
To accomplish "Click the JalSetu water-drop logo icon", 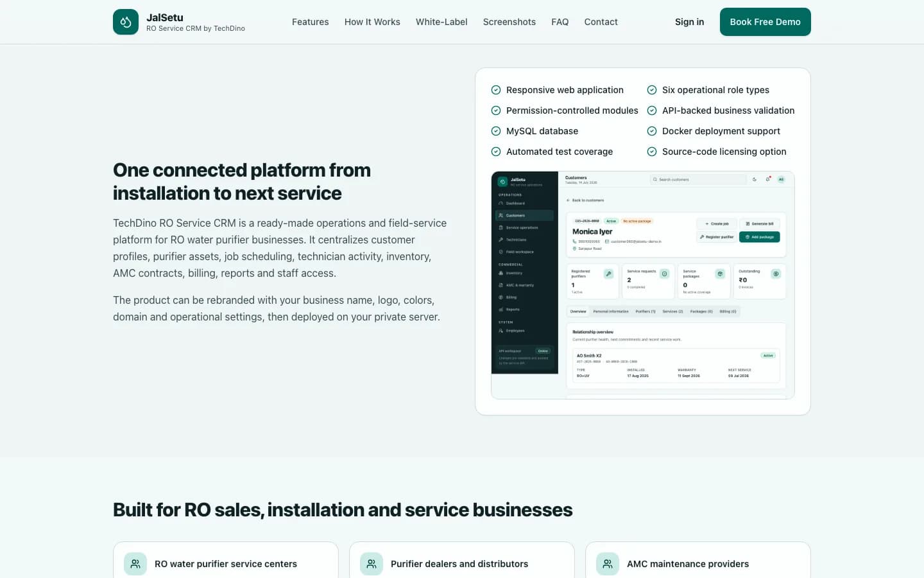I will (126, 22).
